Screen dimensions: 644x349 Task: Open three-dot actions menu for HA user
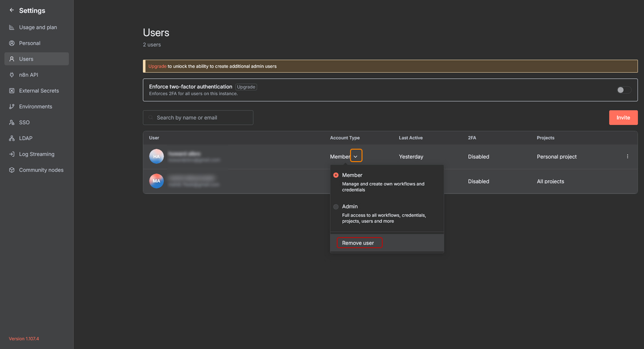(x=627, y=157)
